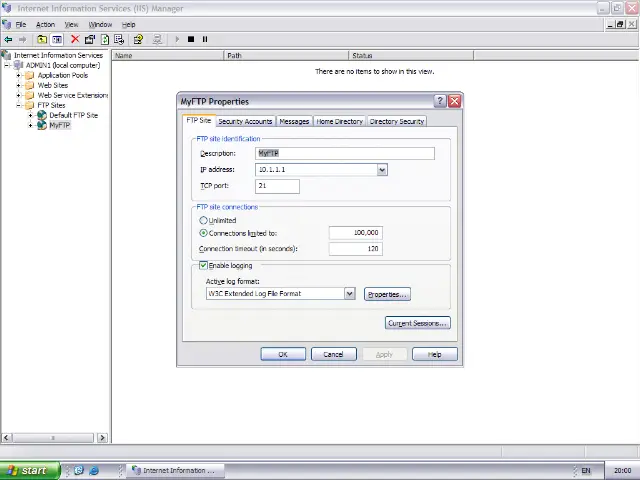
Task: Click the Start item play icon
Action: coord(177,39)
